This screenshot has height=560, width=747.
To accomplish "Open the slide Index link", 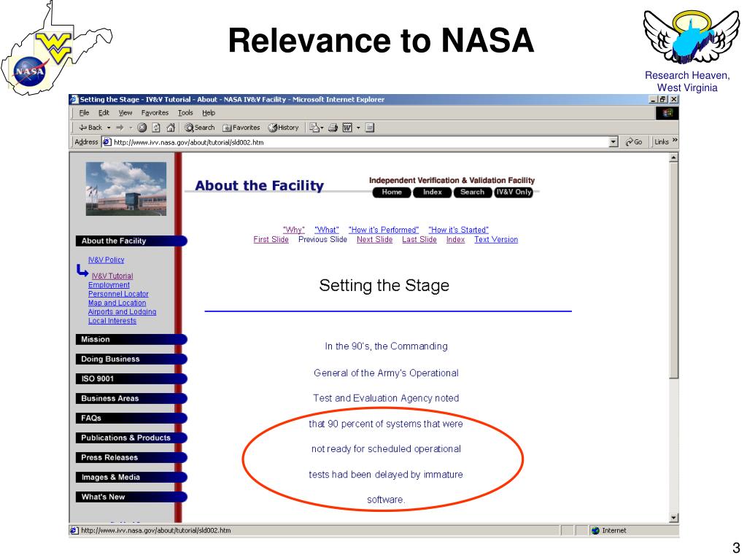I will tap(455, 239).
